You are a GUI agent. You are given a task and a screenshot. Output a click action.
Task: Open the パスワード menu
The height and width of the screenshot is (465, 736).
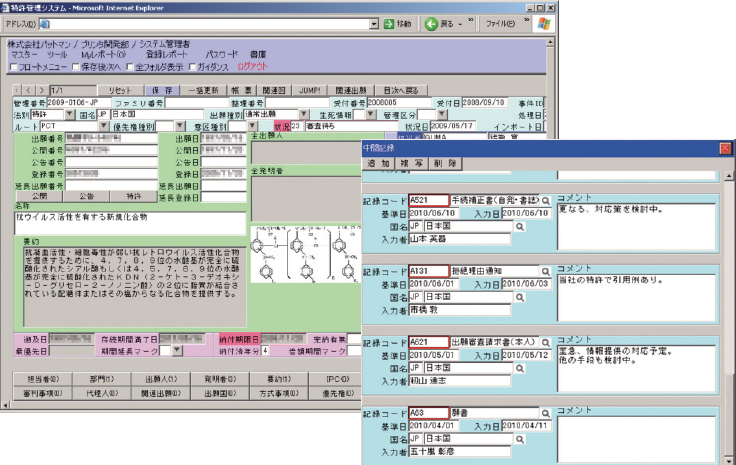pos(222,54)
